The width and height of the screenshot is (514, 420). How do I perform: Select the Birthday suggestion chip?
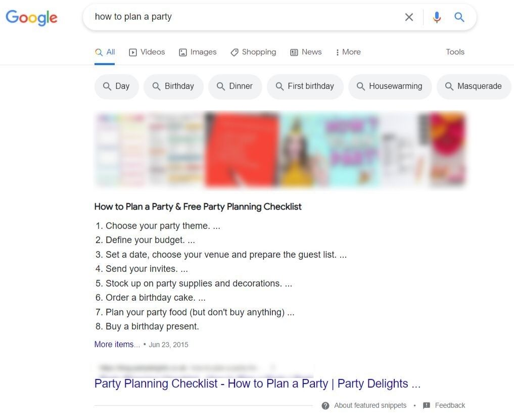coord(174,86)
